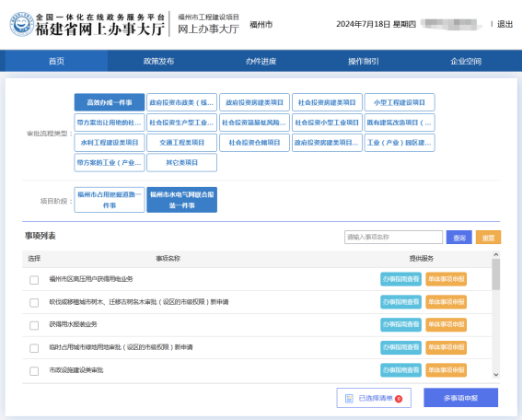The height and width of the screenshot is (420, 522).
Task: Check box for 福州市区高压用户获得用电业务
Action: click(x=34, y=280)
